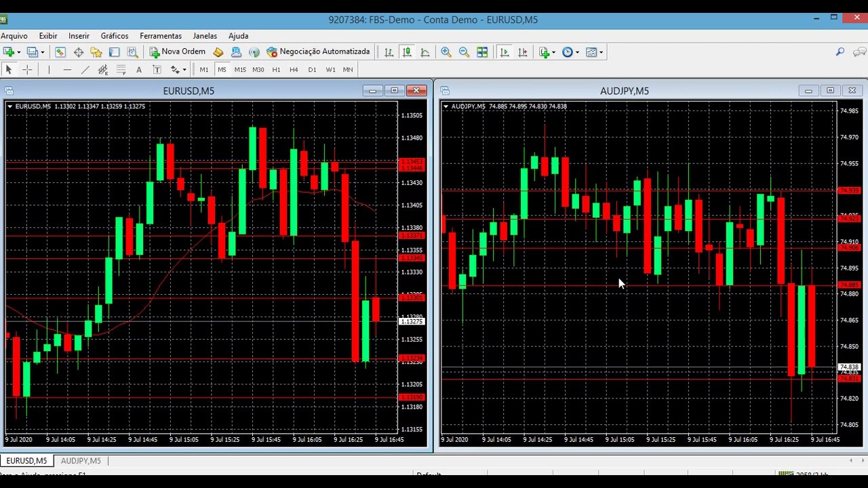868x488 pixels.
Task: Click the search magnifier icon
Action: tap(840, 52)
